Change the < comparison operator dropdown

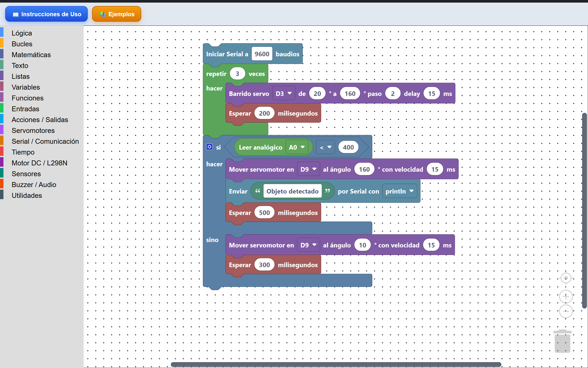pyautogui.click(x=325, y=147)
